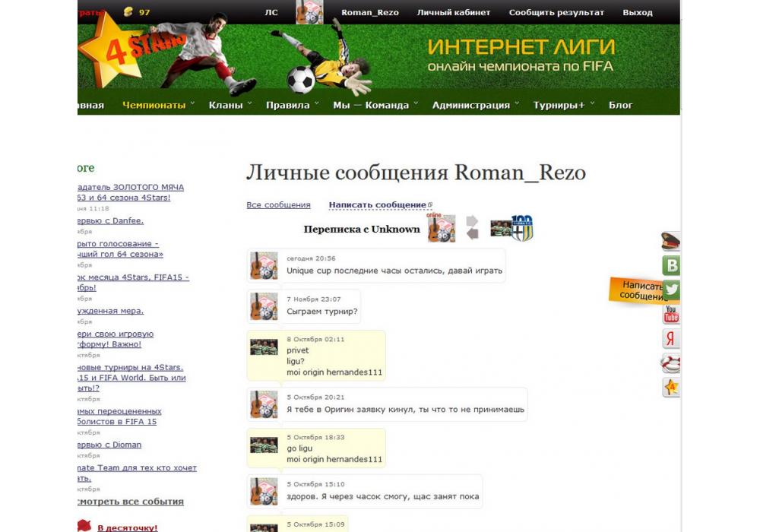
Task: Open the ЛС messages link
Action: (x=271, y=13)
